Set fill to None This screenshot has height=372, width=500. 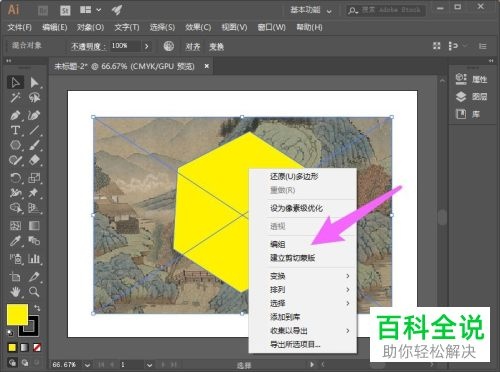(x=37, y=348)
